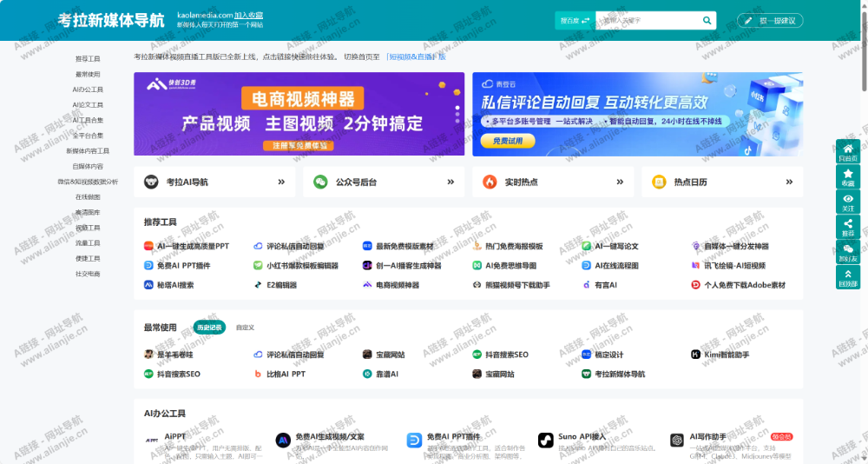Switch to the 自定义 tab
868x464 pixels.
click(x=245, y=328)
